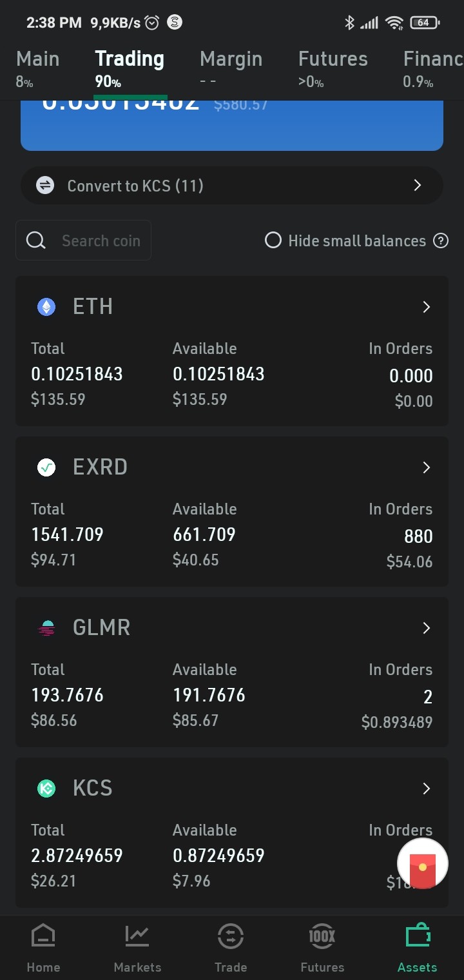Tap the blue balance summary card

232,125
